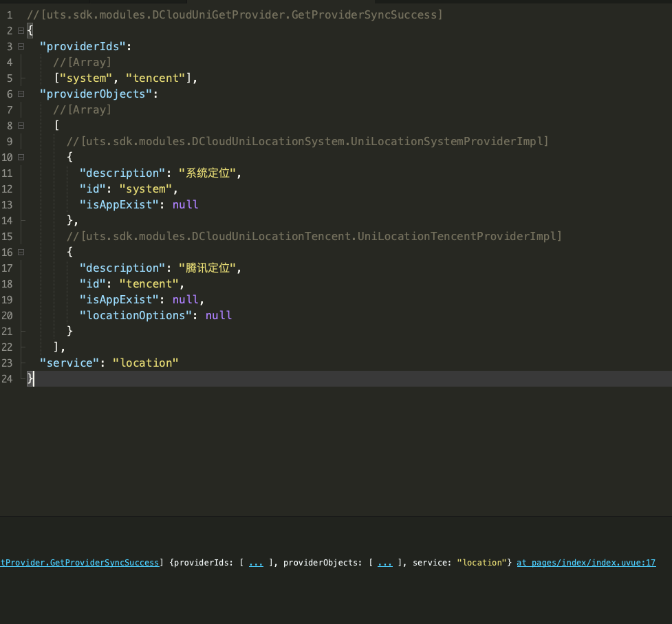The image size is (672, 624).
Task: Click the "locationOptions" key
Action: [136, 316]
